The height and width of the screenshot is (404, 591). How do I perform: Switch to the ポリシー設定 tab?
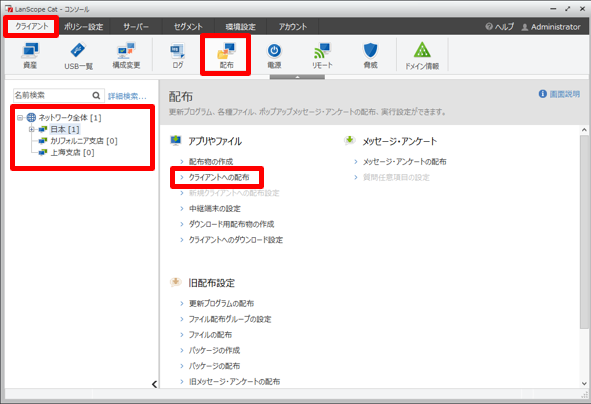(x=83, y=27)
